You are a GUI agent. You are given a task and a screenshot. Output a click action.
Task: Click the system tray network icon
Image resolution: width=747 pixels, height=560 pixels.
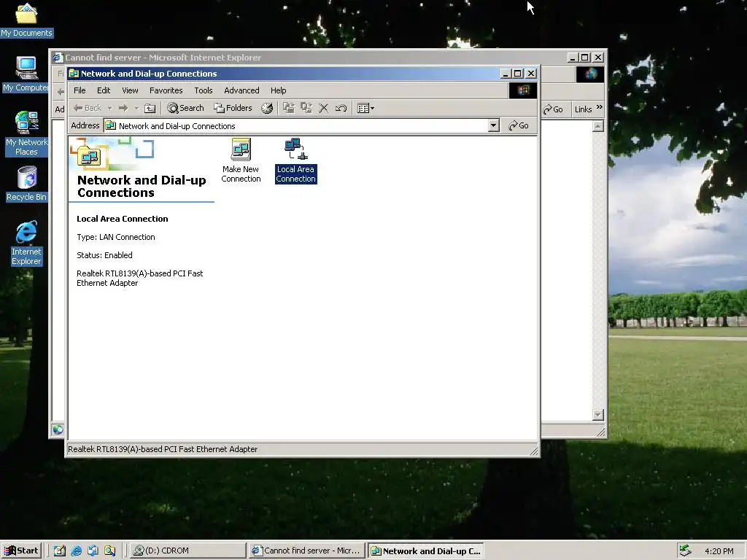(x=686, y=551)
